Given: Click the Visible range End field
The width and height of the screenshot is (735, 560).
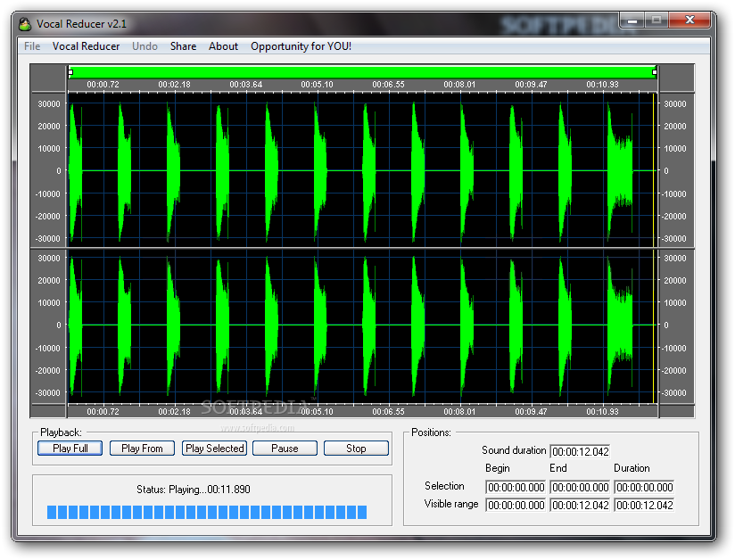Looking at the screenshot, I should (580, 506).
